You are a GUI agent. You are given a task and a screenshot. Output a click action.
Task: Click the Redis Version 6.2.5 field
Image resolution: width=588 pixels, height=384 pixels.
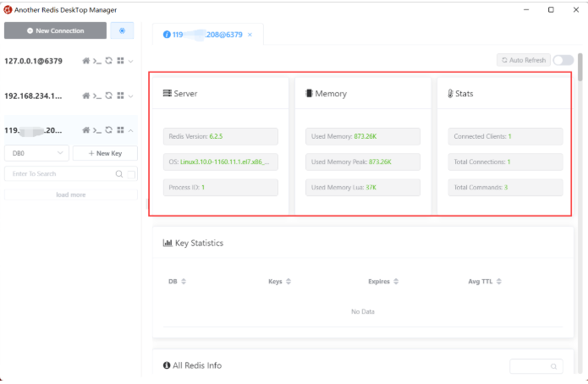(221, 136)
